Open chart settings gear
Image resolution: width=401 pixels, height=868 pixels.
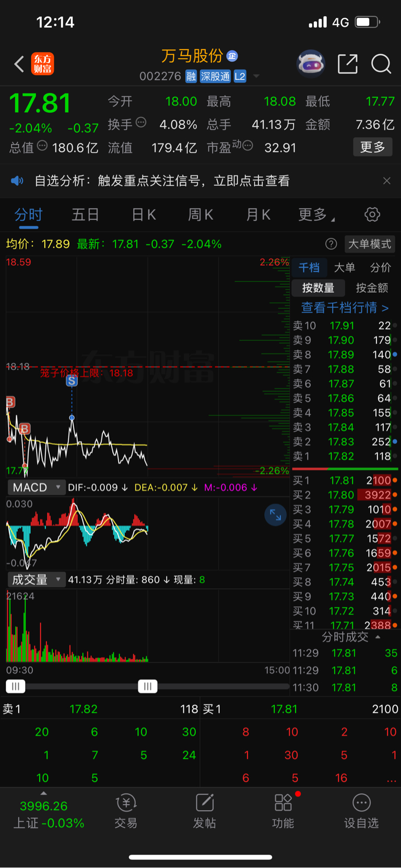pyautogui.click(x=372, y=215)
